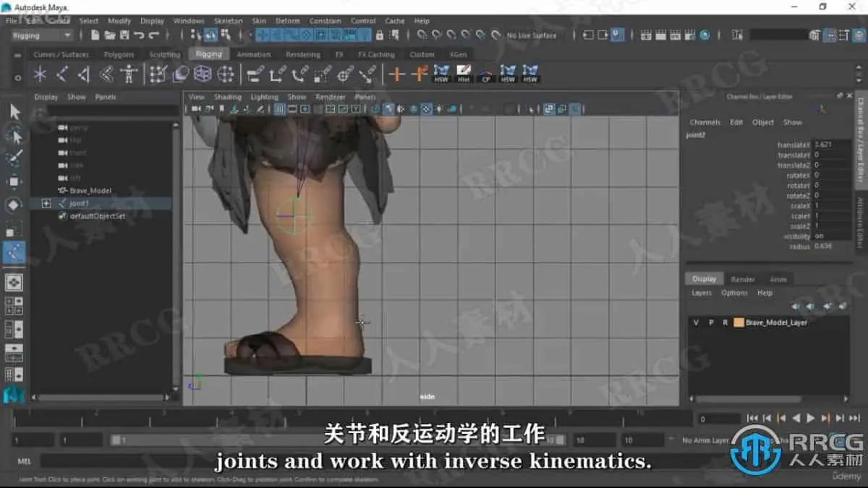868x488 pixels.
Task: Open the Skin menu
Action: click(258, 21)
